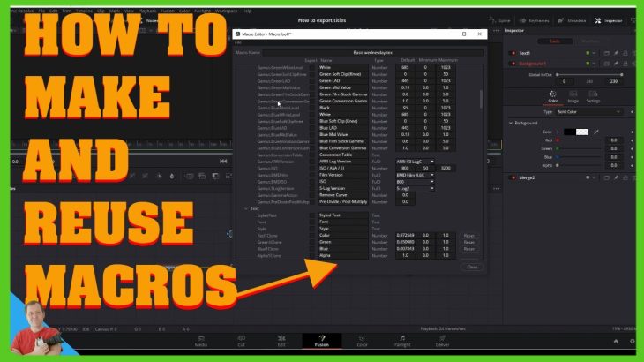Open the File menu in Macro Editor
This screenshot has height=362, width=644.
point(238,42)
